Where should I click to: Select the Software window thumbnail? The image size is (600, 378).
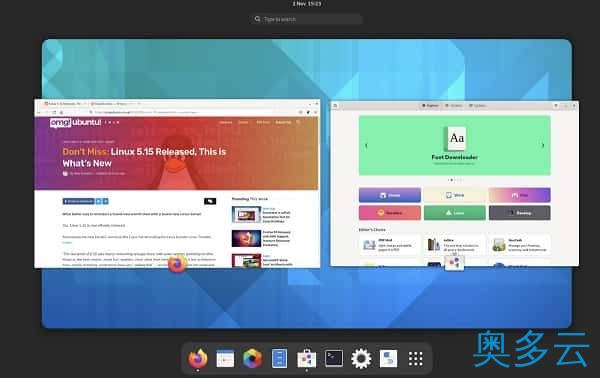pyautogui.click(x=455, y=183)
